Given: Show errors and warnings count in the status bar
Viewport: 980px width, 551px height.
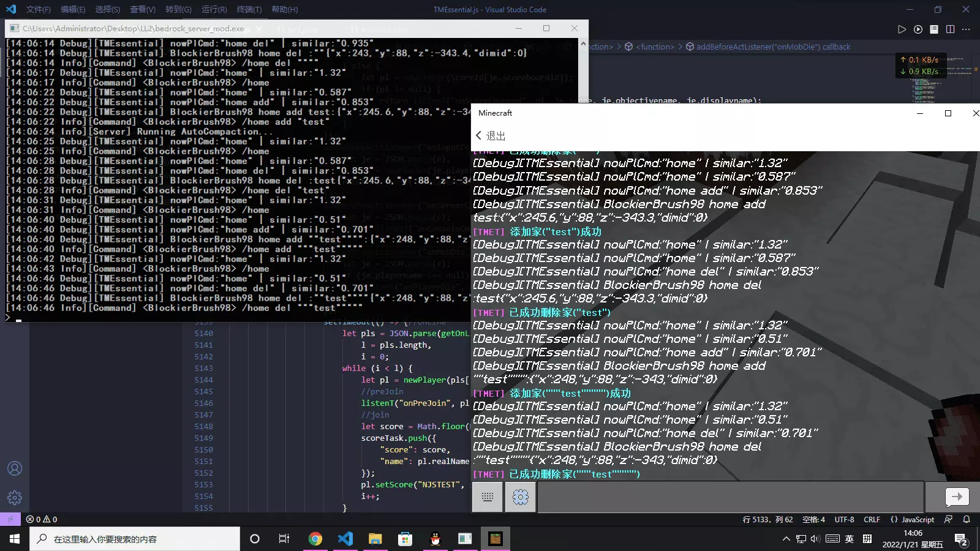Looking at the screenshot, I should point(42,519).
